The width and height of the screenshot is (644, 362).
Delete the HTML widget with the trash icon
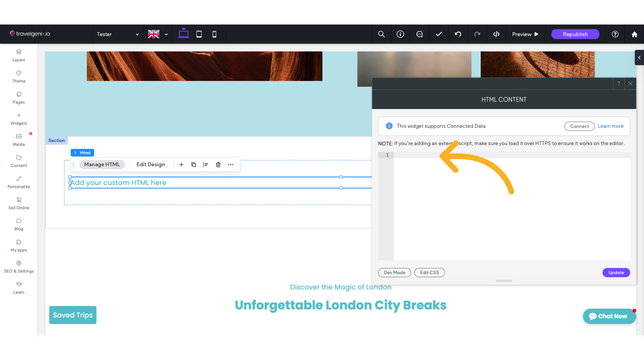coord(218,165)
